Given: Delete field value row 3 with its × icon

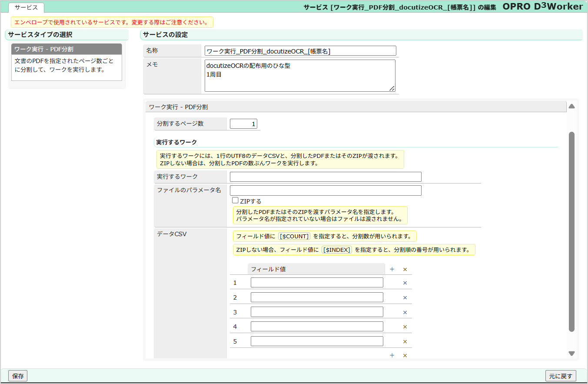Looking at the screenshot, I should 405,312.
